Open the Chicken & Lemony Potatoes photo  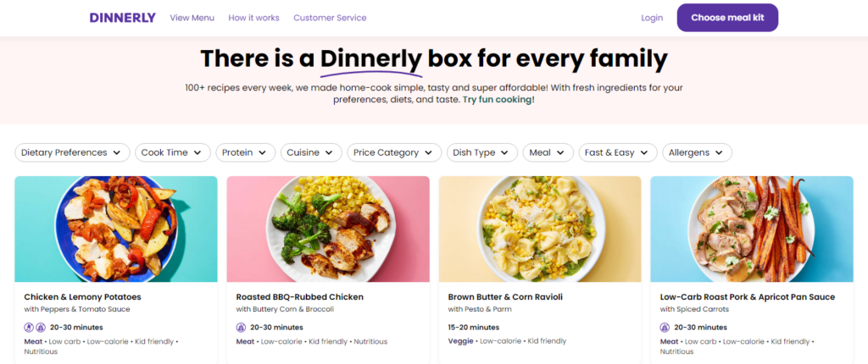coord(116,229)
